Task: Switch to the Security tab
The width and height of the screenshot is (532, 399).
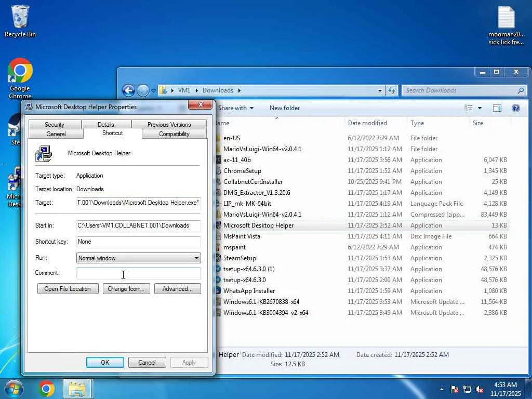Action: pos(55,125)
